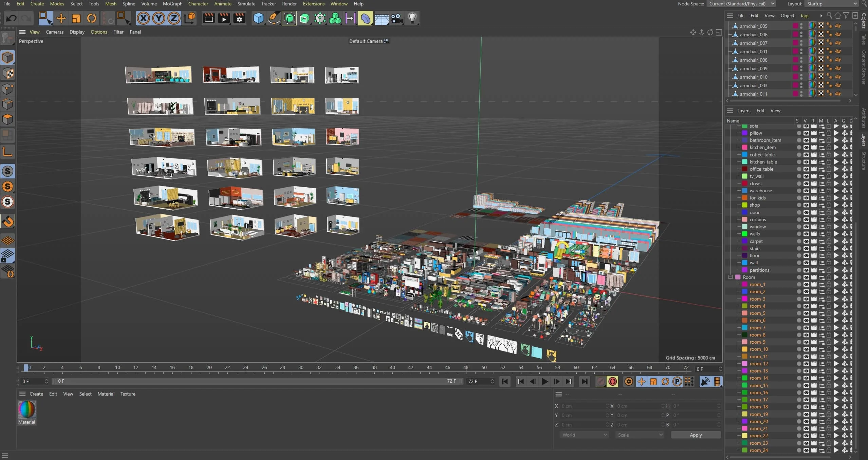
Task: Open the viewport Filter menu
Action: coord(118,32)
